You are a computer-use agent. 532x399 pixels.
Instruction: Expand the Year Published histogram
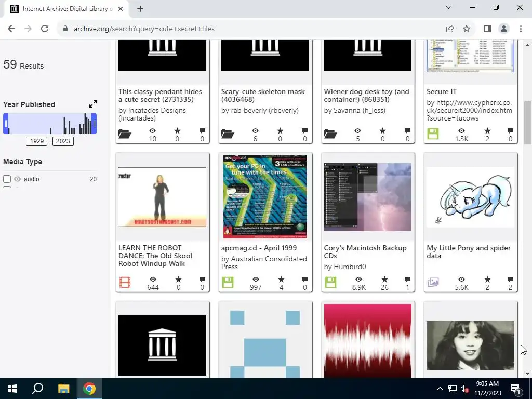(92, 104)
